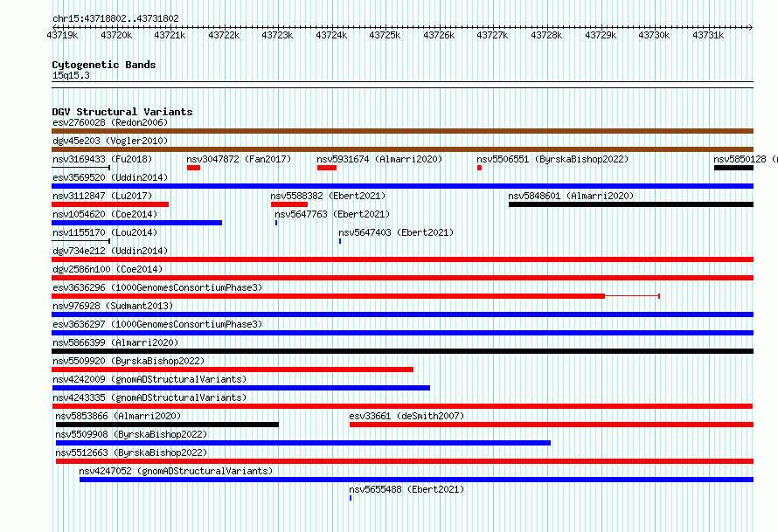Click the black bar under nsv5850128
Screen dimensions: 778x532
(733, 168)
